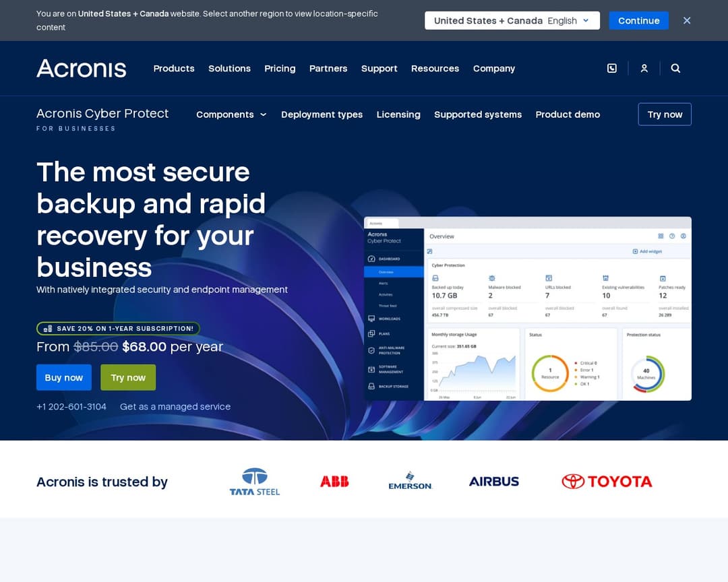Click the search magnifier icon
Screen dimensions: 728x582
pyautogui.click(x=675, y=68)
